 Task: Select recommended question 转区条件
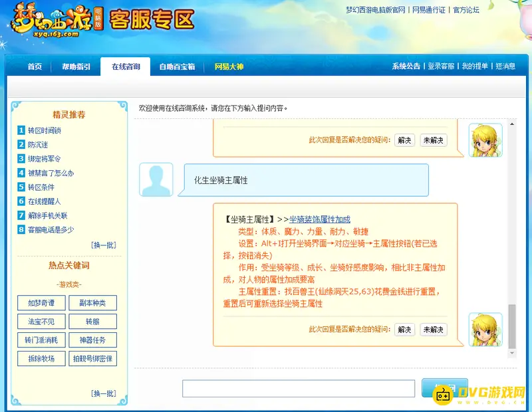point(41,187)
